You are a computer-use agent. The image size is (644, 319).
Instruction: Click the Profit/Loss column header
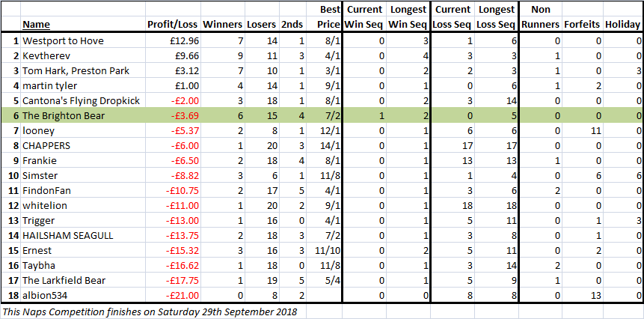coord(173,25)
